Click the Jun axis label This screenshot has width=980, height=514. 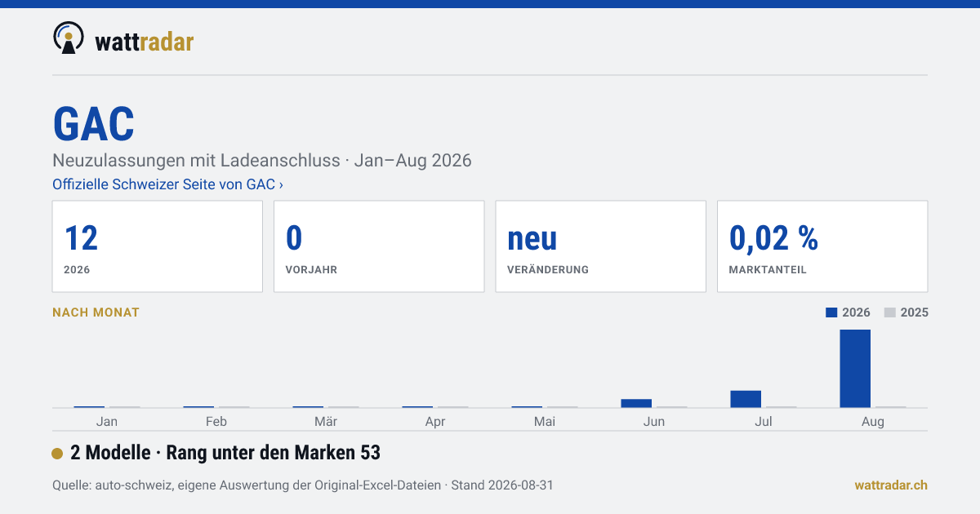pos(654,422)
